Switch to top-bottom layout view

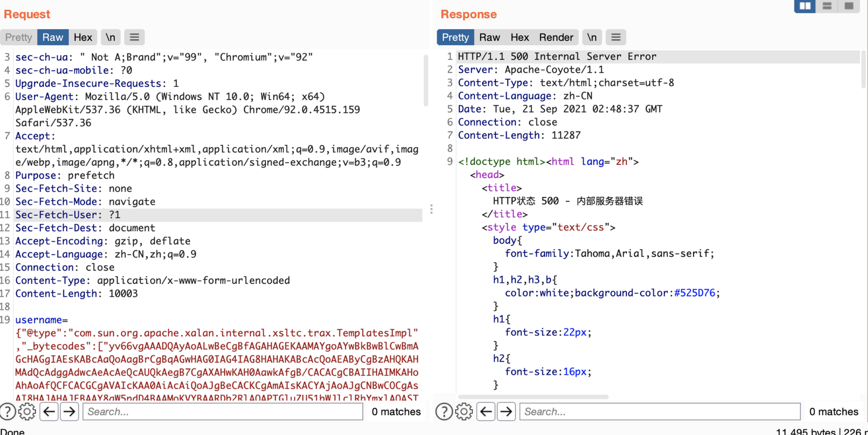click(x=827, y=6)
